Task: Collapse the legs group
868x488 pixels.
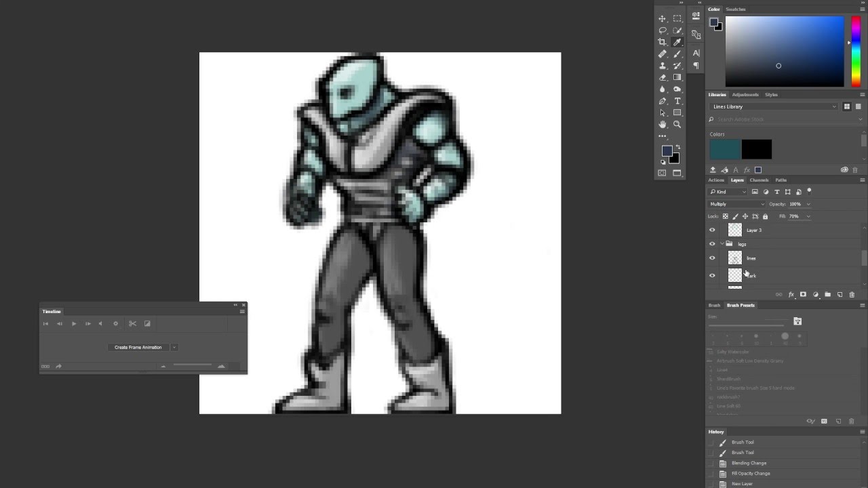Action: (722, 243)
